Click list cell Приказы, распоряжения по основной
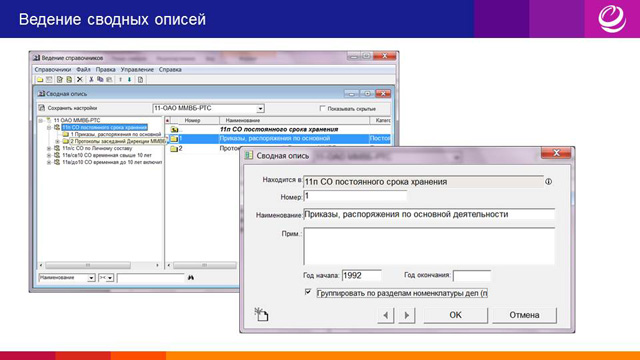 pyautogui.click(x=276, y=139)
